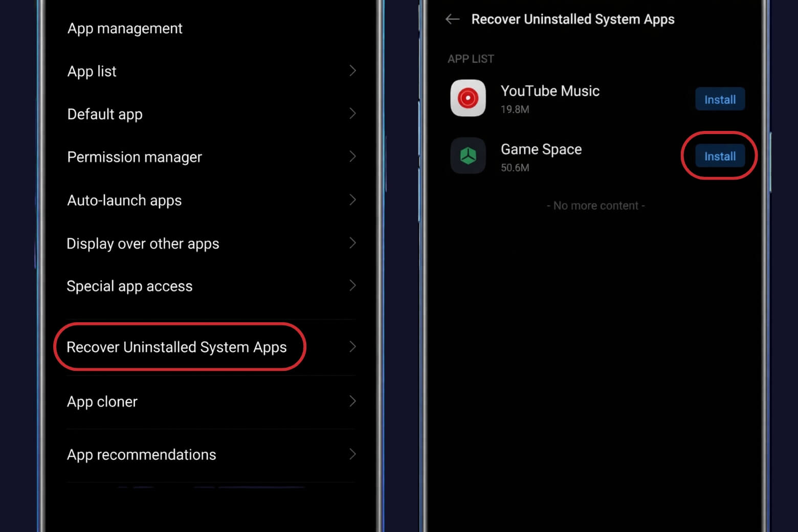Screen dimensions: 798x532
Task: Install the Game Space app
Action: [719, 156]
